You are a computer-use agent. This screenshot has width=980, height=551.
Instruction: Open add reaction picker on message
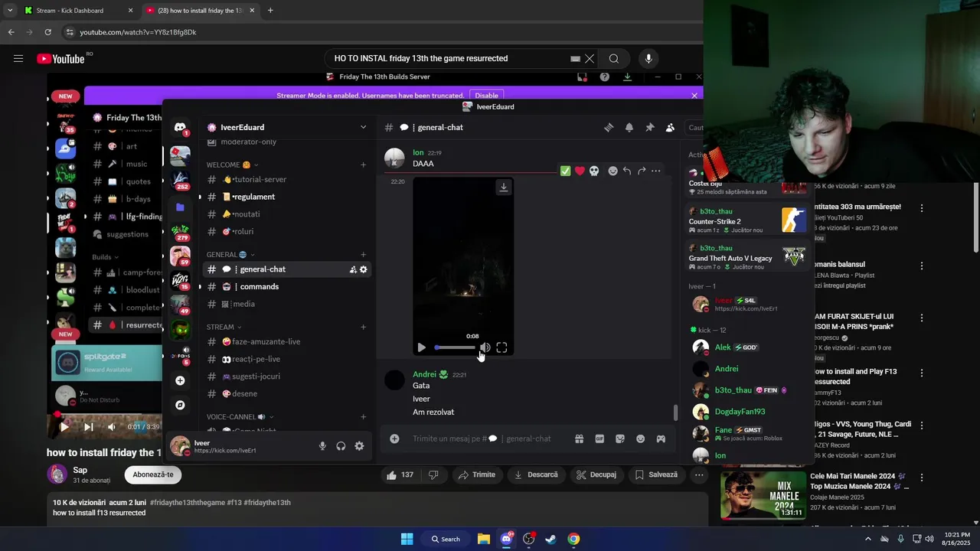coord(612,171)
